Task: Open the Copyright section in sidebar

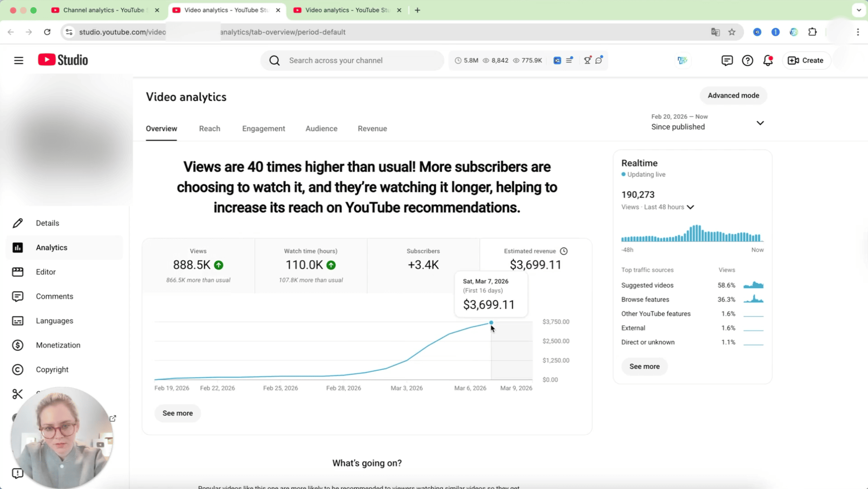Action: tap(52, 369)
